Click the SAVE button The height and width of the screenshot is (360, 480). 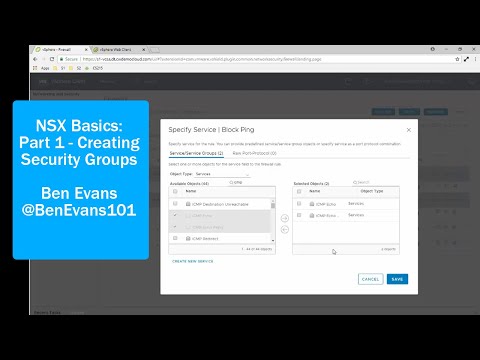[397, 279]
